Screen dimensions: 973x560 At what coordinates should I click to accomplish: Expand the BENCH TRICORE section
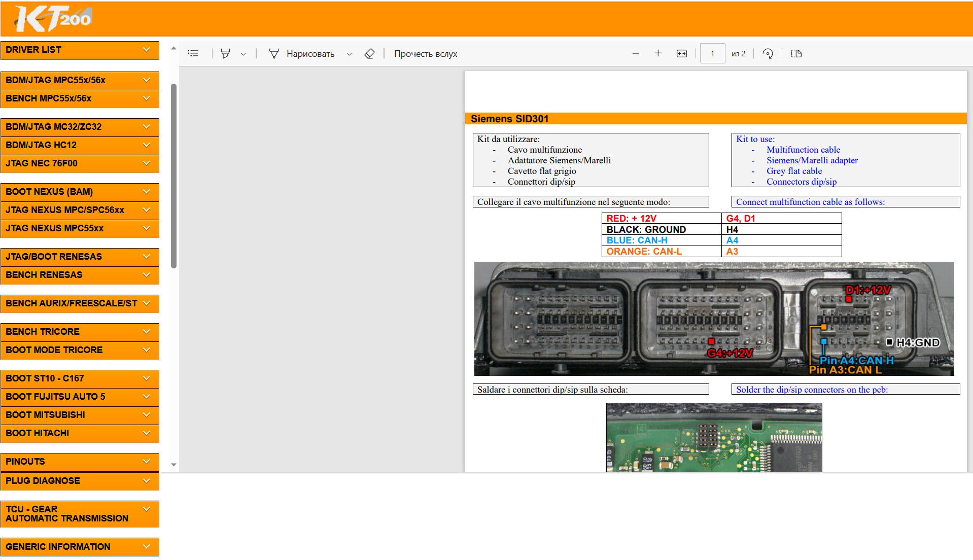click(x=80, y=332)
